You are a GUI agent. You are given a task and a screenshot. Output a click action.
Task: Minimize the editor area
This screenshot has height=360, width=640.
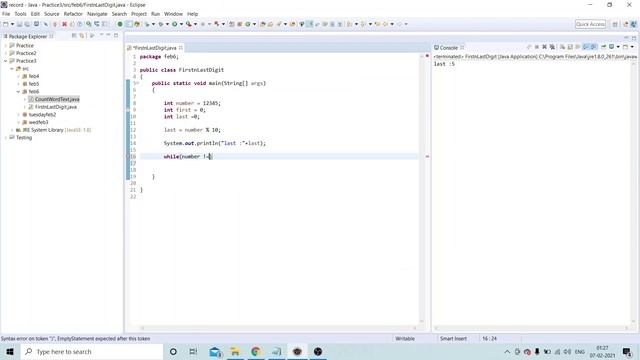[626, 38]
